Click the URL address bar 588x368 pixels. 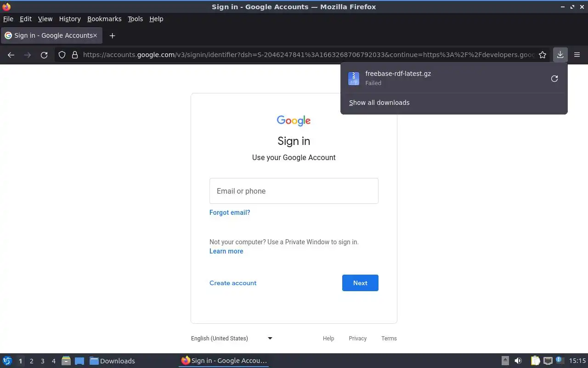click(308, 55)
